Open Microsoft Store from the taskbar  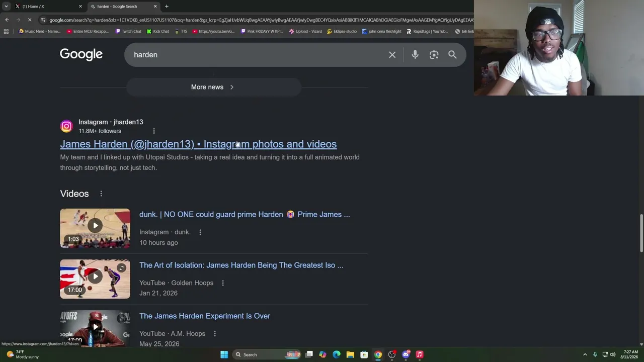click(364, 354)
